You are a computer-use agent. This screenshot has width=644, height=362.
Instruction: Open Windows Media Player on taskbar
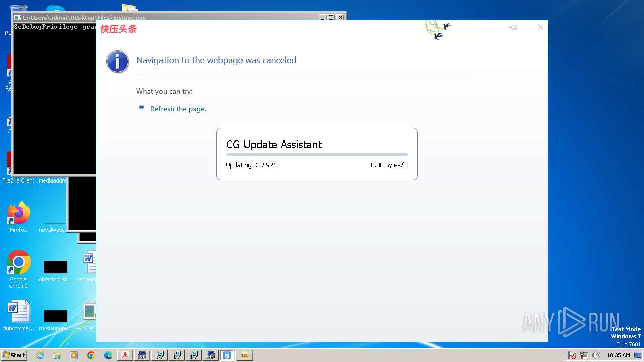74,355
